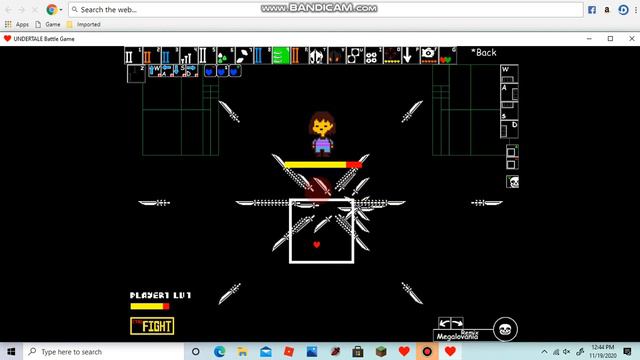Open the Minecraft block icon in taskbar
Screen dimensions: 640x360
(381, 351)
